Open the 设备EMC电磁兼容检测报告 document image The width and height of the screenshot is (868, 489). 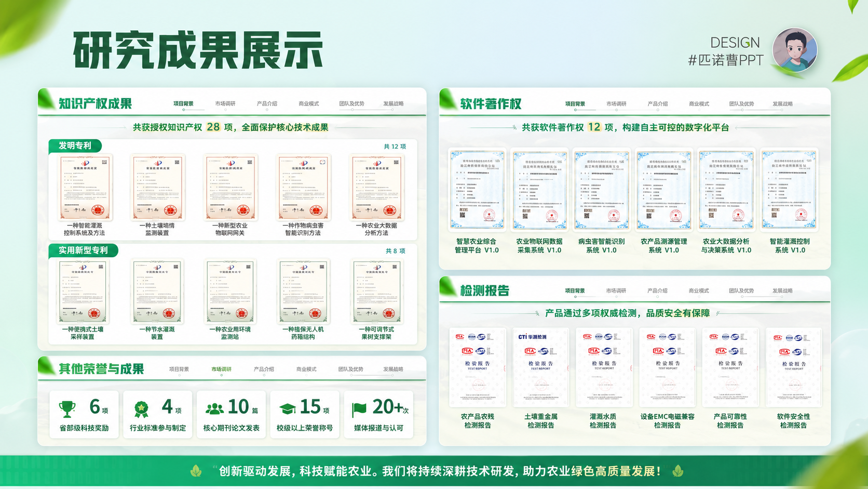pyautogui.click(x=667, y=367)
